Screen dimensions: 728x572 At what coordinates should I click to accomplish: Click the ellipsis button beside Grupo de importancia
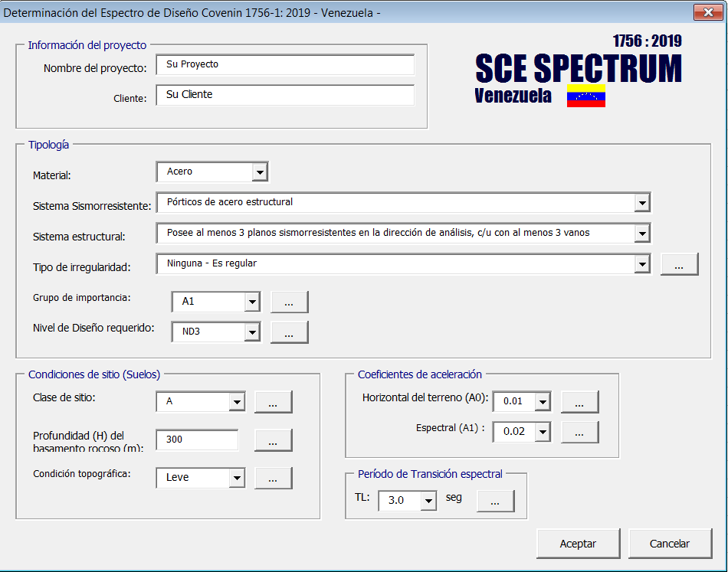[289, 302]
